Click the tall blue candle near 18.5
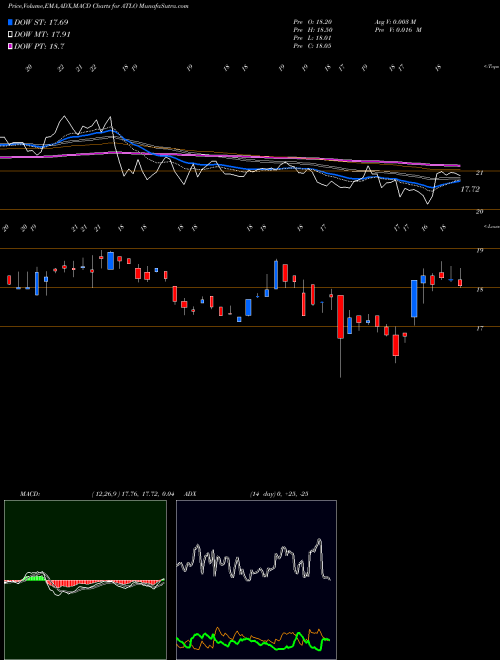The height and width of the screenshot is (660, 500). pyautogui.click(x=276, y=274)
